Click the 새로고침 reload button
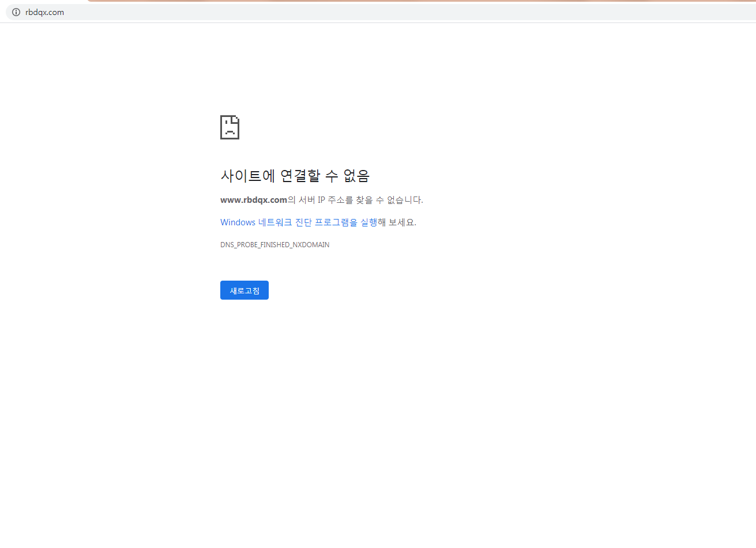This screenshot has width=756, height=548. coord(245,290)
